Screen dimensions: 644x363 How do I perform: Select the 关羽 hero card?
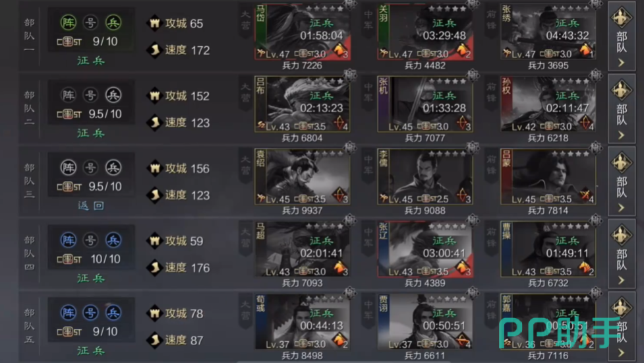(425, 32)
